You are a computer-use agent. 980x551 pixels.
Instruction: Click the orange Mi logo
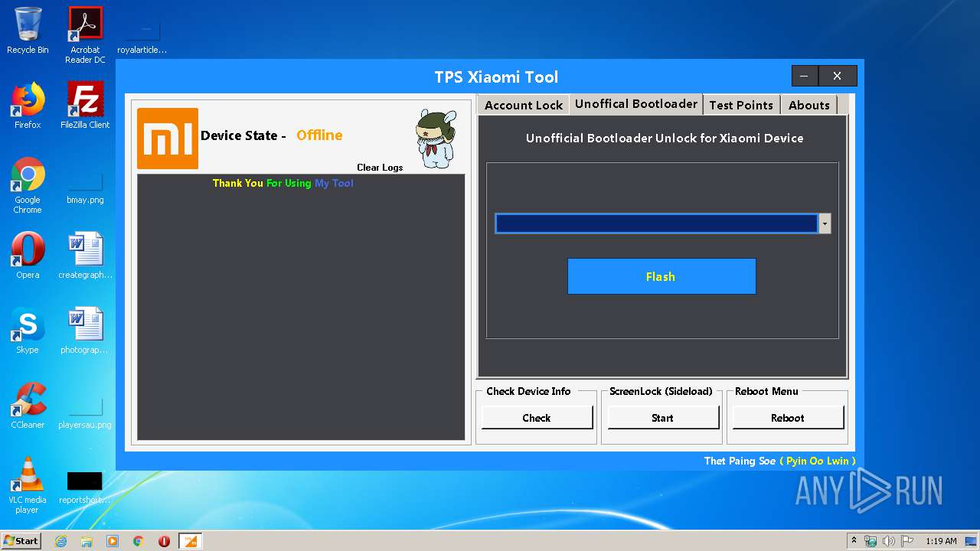(168, 139)
